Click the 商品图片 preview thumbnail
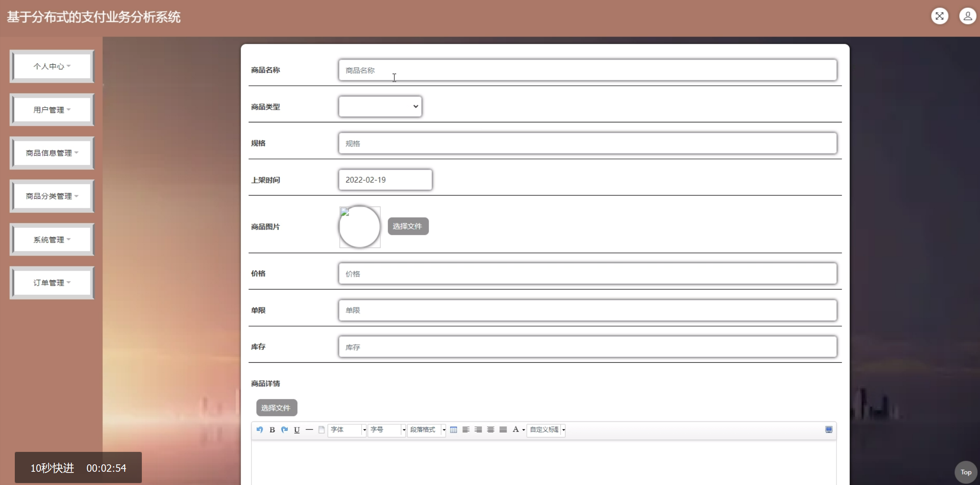The width and height of the screenshot is (980, 485). click(x=360, y=227)
